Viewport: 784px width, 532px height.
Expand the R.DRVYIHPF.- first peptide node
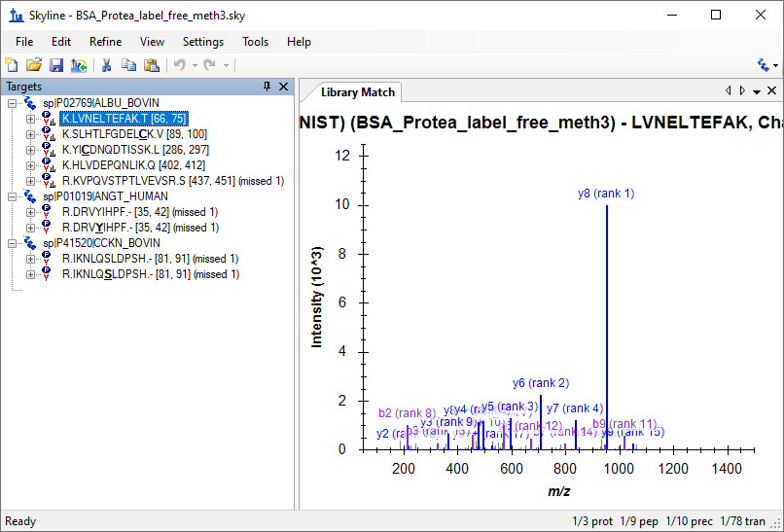pyautogui.click(x=30, y=212)
